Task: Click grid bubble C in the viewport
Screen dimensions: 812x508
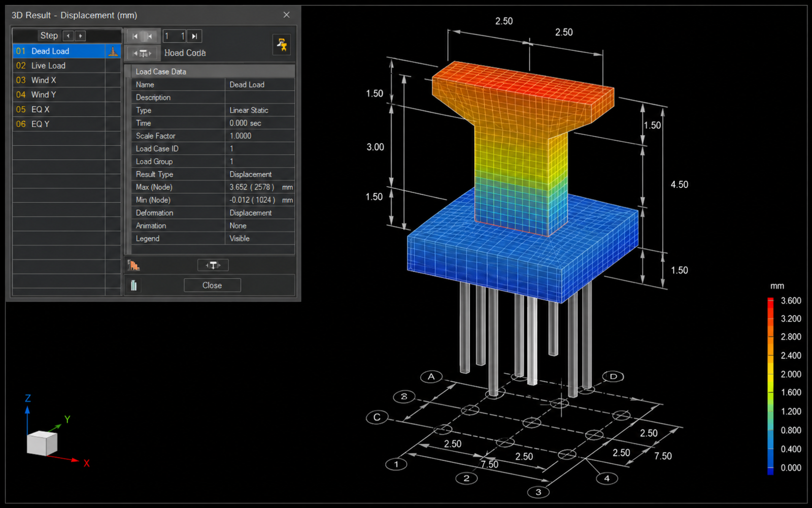Action: (377, 418)
